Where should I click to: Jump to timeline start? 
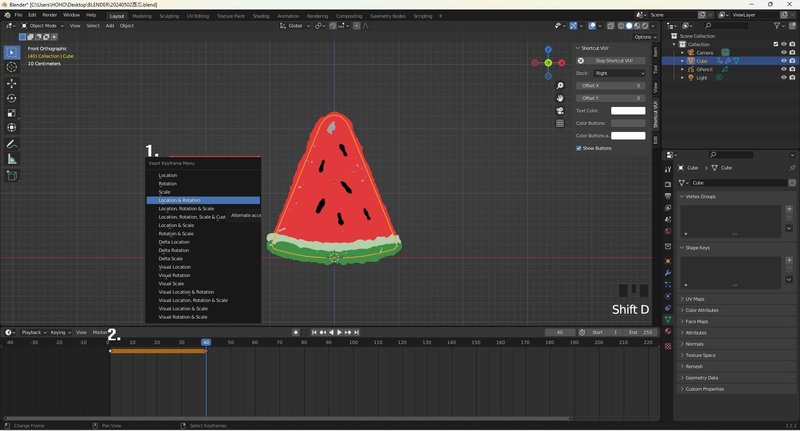click(x=314, y=332)
